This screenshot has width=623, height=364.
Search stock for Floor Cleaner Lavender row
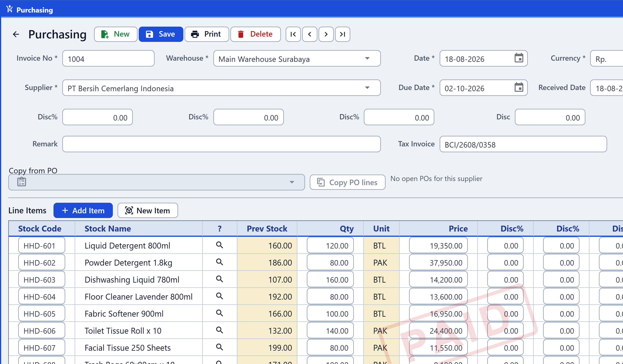[x=220, y=296]
